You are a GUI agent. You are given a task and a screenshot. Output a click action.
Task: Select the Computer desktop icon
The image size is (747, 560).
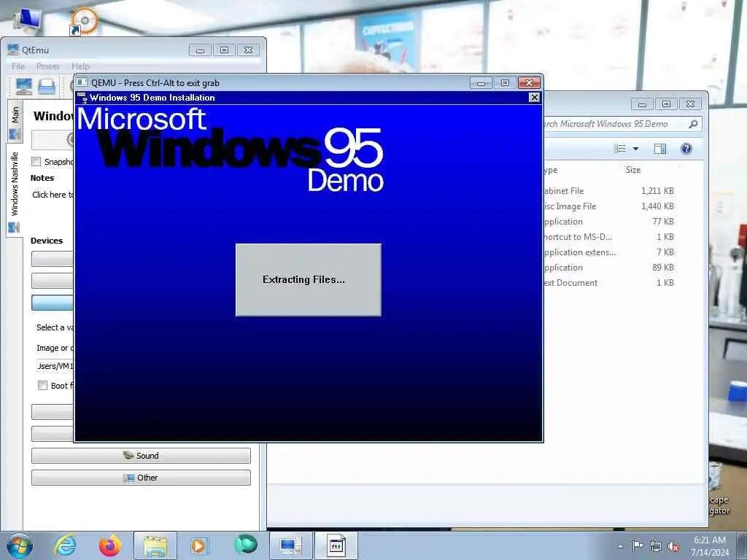(x=28, y=20)
